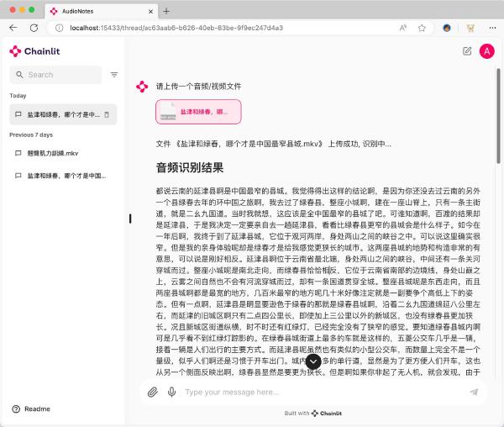Select the AudioNotes browser tab
The image size is (504, 427).
(102, 11)
